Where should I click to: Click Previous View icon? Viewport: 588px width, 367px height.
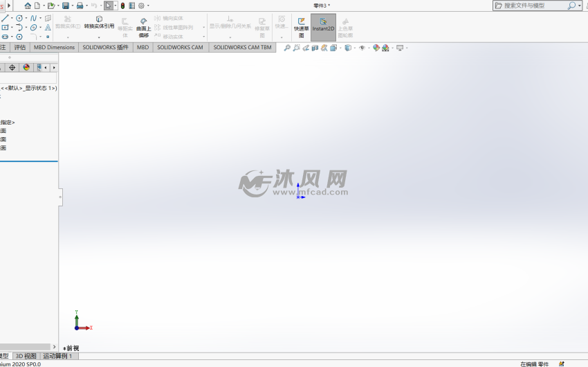[306, 48]
